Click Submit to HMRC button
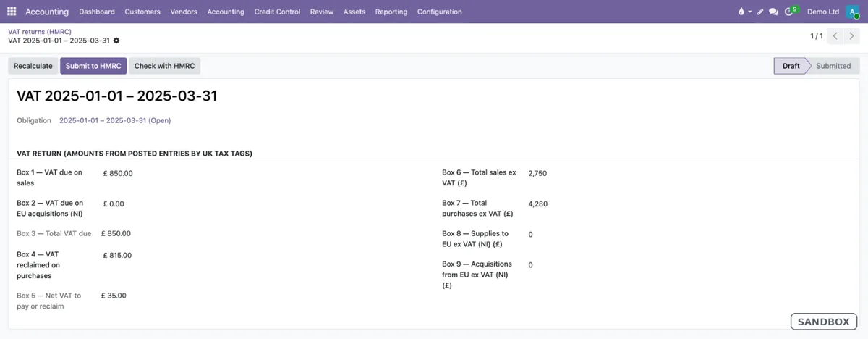 [93, 66]
